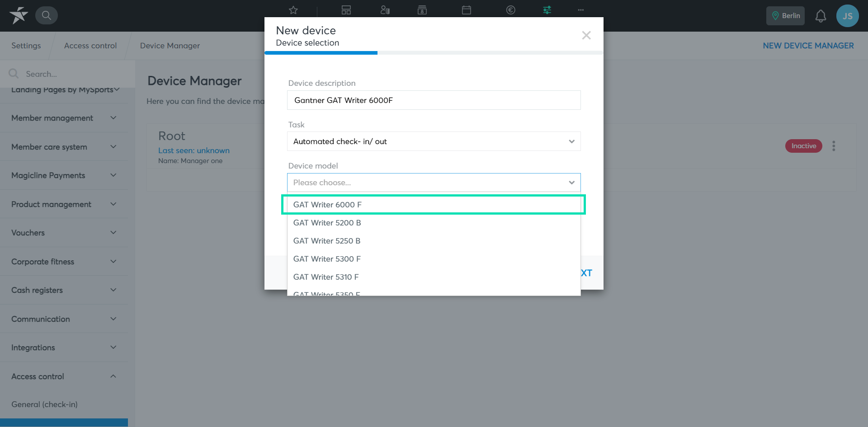The image size is (868, 427).
Task: Expand Member management section
Action: pyautogui.click(x=64, y=118)
